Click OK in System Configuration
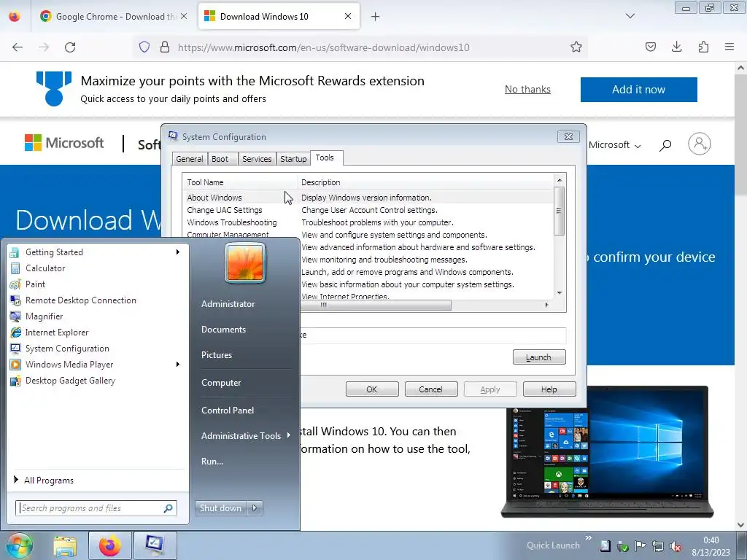The height and width of the screenshot is (560, 747). click(x=371, y=389)
